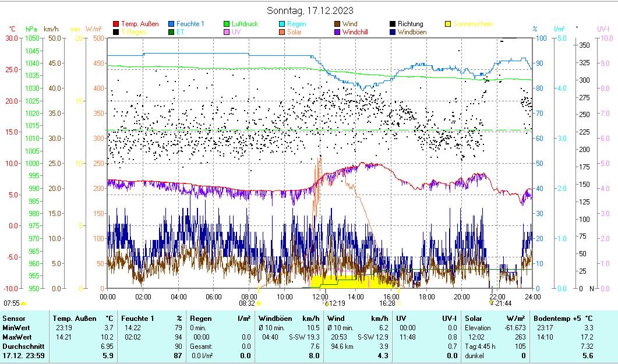Click the red Temp. Außen legend swatch
The height and width of the screenshot is (364, 618).
[116, 24]
